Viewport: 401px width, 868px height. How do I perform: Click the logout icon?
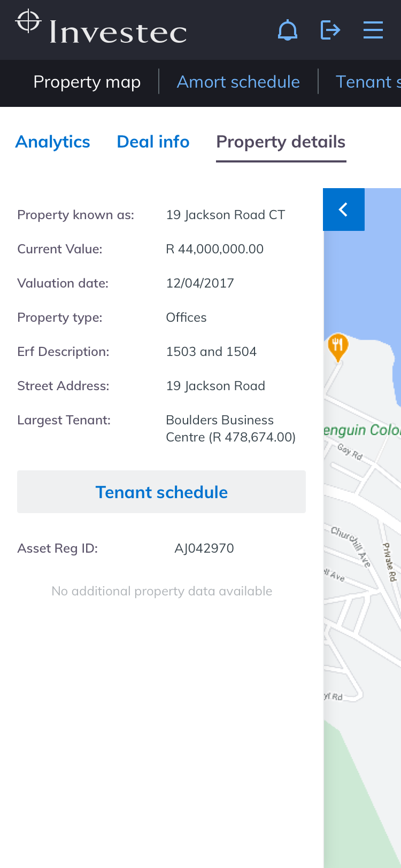tap(330, 30)
